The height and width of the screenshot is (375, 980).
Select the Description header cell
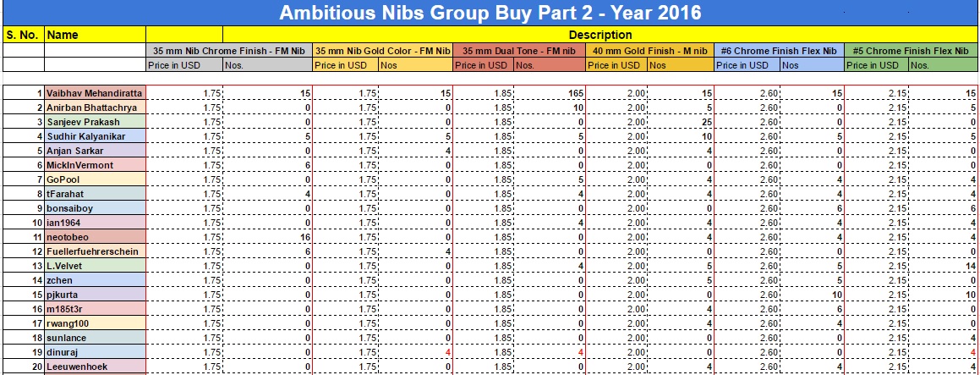click(x=599, y=35)
